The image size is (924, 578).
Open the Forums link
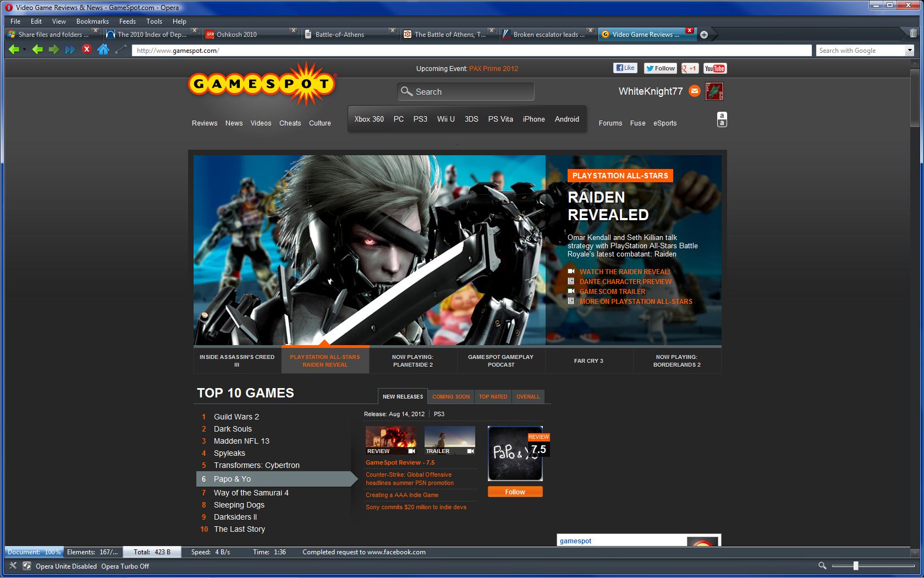(x=610, y=123)
